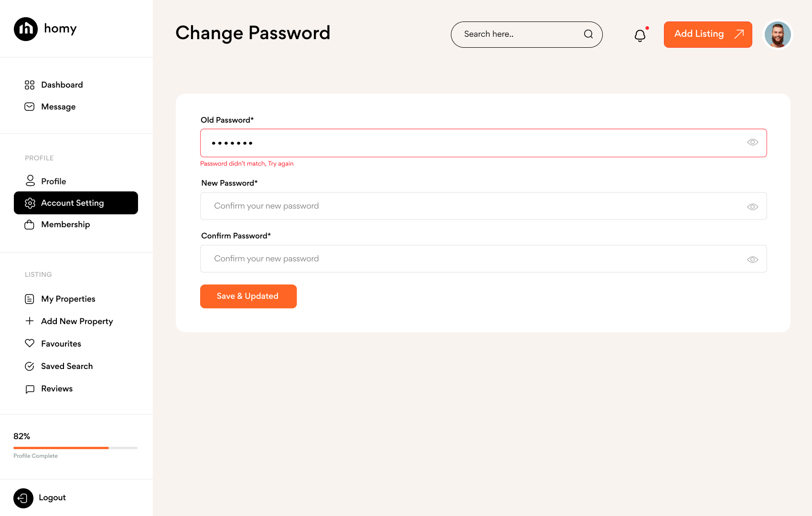Click into the Confirm Password field
This screenshot has height=516, width=812.
[x=473, y=259]
